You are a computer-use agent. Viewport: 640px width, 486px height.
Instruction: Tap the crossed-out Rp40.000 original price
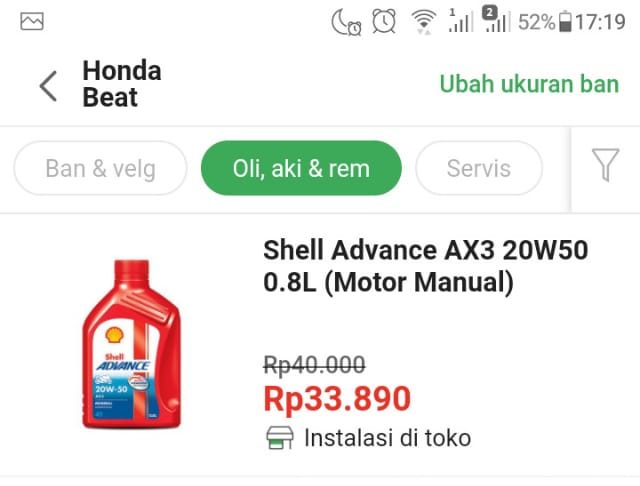tap(314, 364)
